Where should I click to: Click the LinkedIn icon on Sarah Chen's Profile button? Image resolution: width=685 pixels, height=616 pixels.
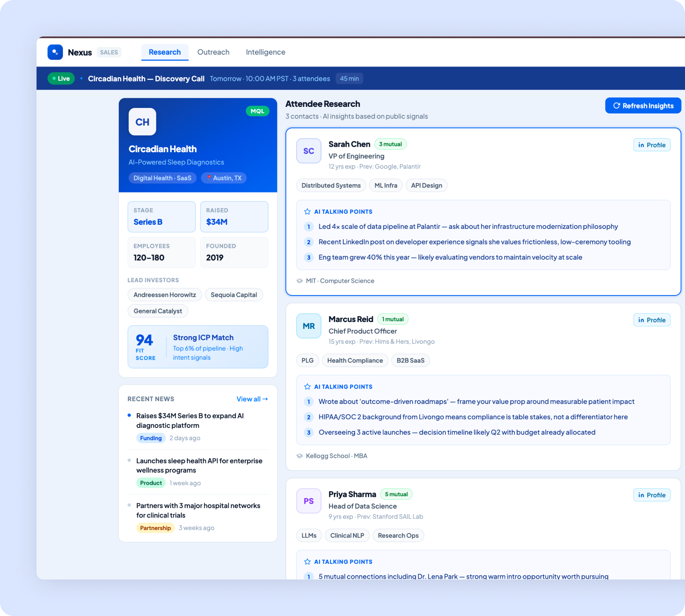641,145
